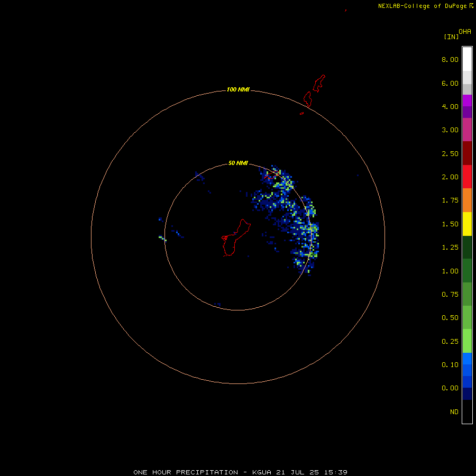Pick the pink legend swatch near 3.00
This screenshot has width=476, height=476.
pos(467,130)
